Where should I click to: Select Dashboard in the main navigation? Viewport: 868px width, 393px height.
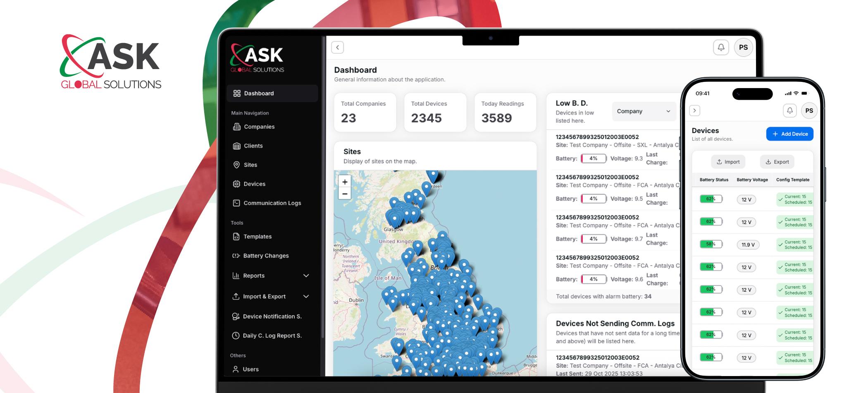pyautogui.click(x=258, y=93)
